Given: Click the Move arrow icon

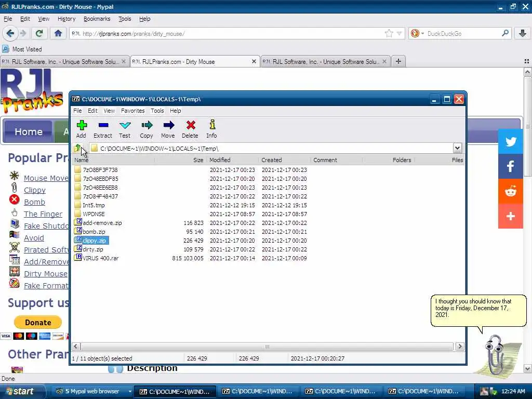Looking at the screenshot, I should (x=168, y=129).
